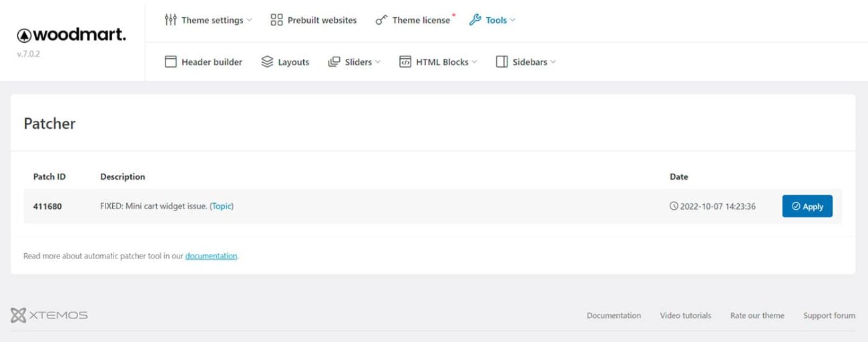Open the Sidebars dropdown chevron
The height and width of the screenshot is (342, 868).
553,62
